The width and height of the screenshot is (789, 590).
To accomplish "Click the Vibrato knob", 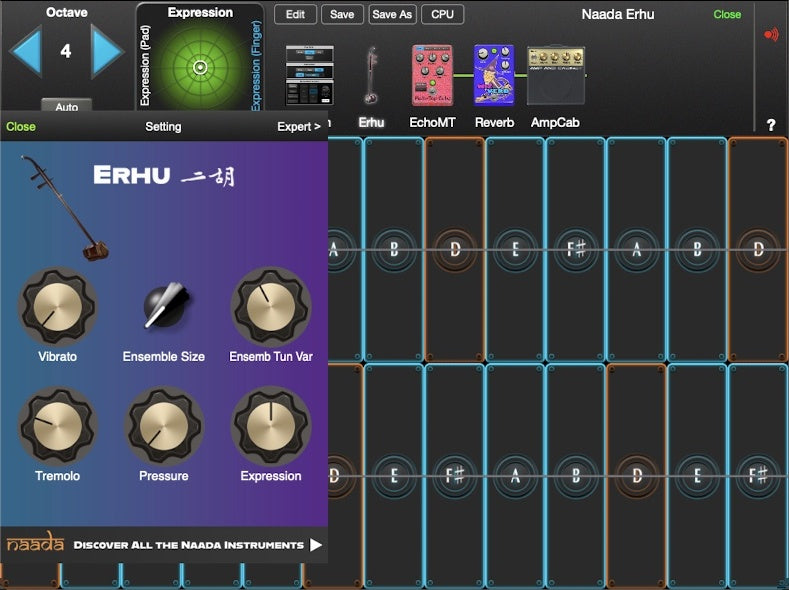I will [57, 306].
